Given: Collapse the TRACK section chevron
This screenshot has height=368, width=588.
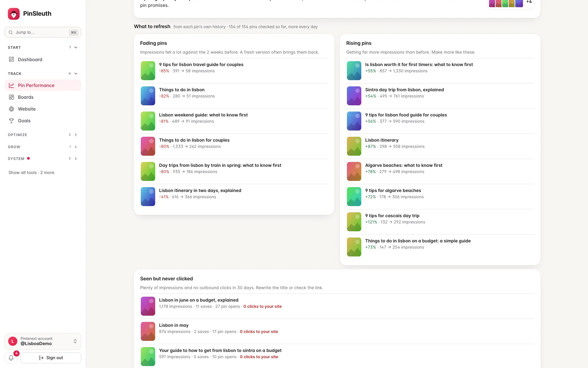Looking at the screenshot, I should click(76, 74).
